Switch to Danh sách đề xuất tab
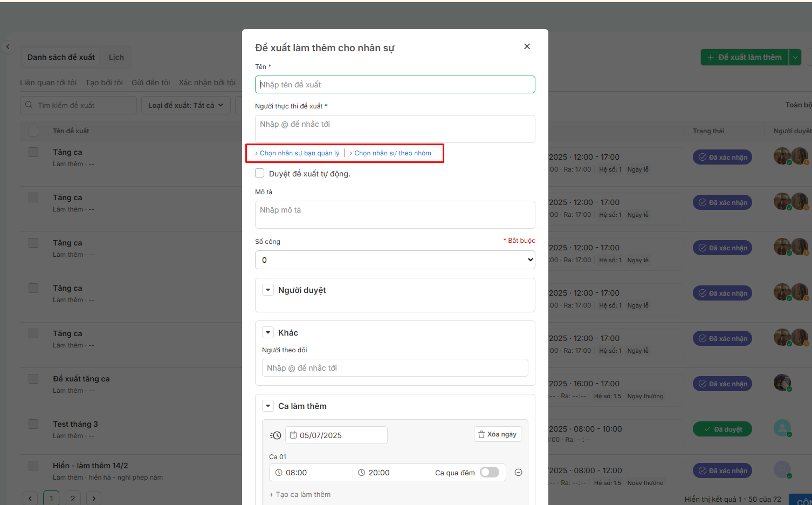 [x=61, y=57]
